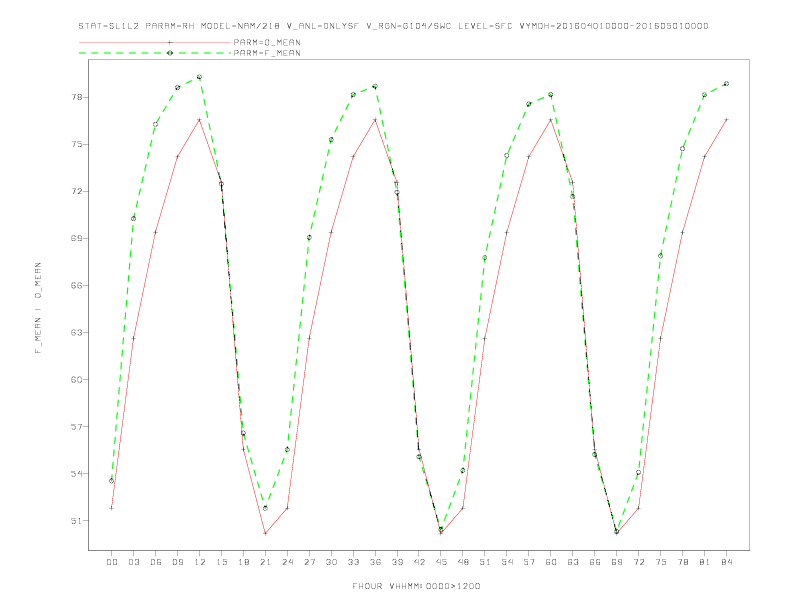Click x-axis forecast hour label 06
Screen dimensions: 792x612
156,562
